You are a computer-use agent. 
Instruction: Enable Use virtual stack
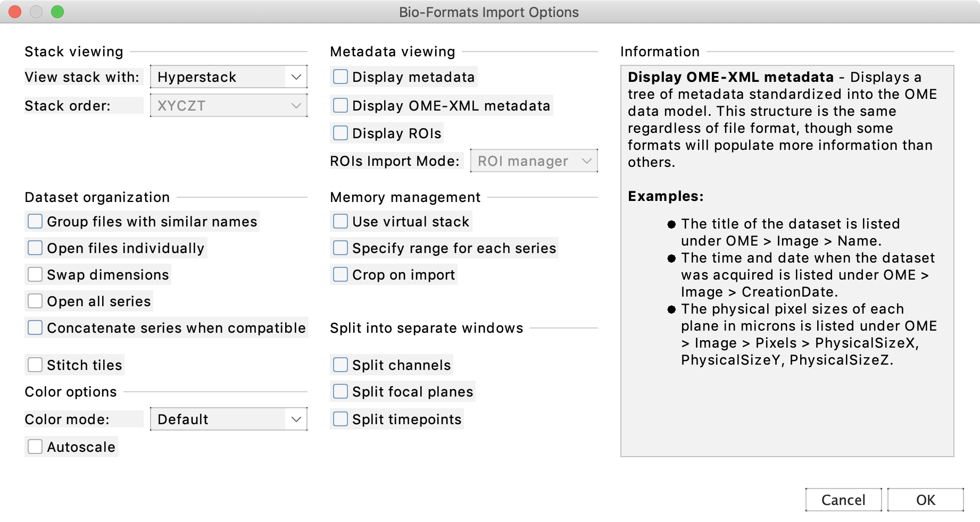(x=340, y=221)
